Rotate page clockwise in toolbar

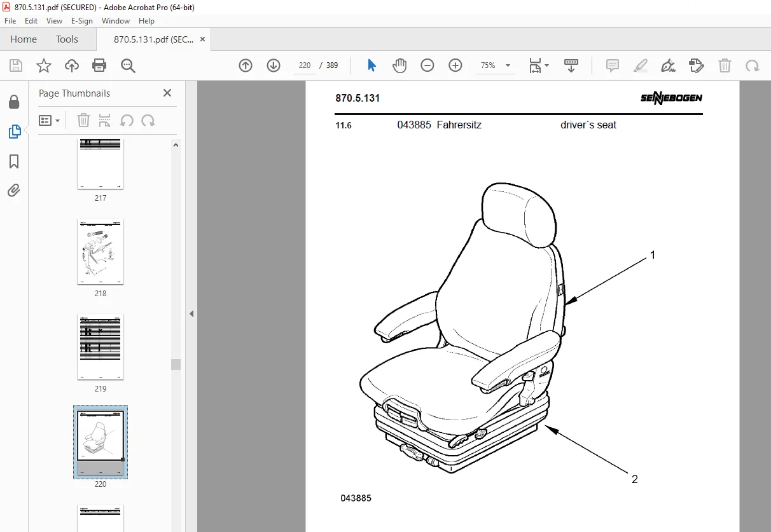(x=753, y=65)
